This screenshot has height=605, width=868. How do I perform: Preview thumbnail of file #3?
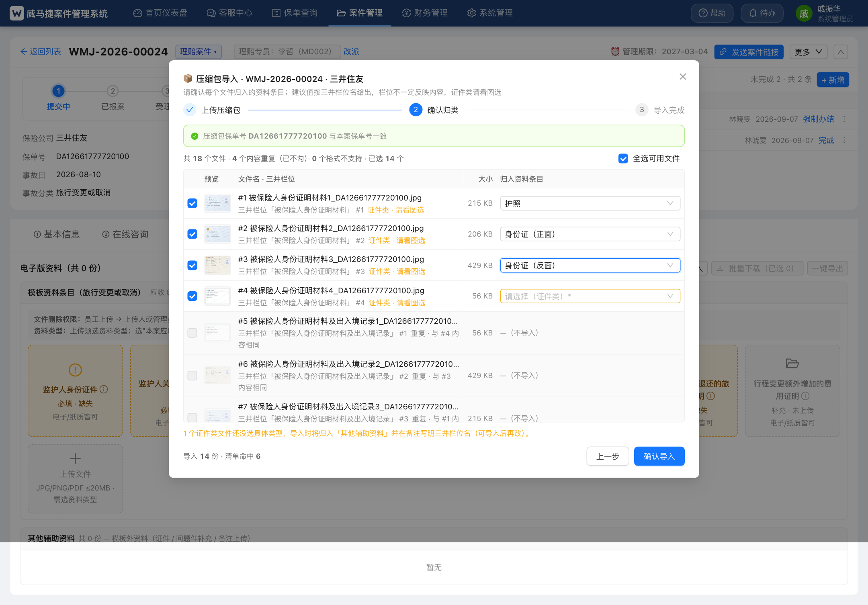click(217, 266)
